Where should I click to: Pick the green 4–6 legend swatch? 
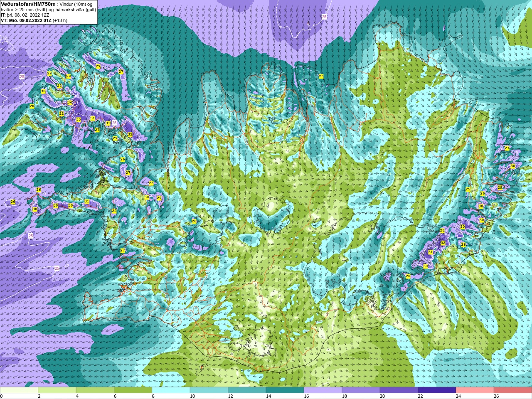point(95,390)
